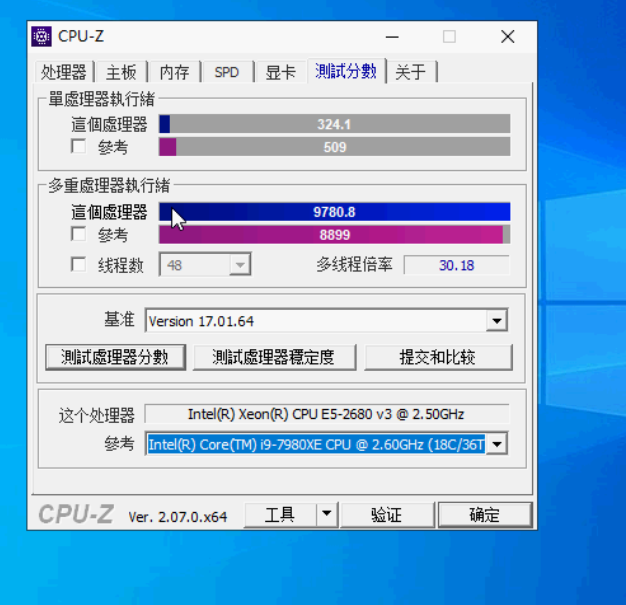Minimize the CPU-Z window
The width and height of the screenshot is (626, 605).
pos(392,37)
